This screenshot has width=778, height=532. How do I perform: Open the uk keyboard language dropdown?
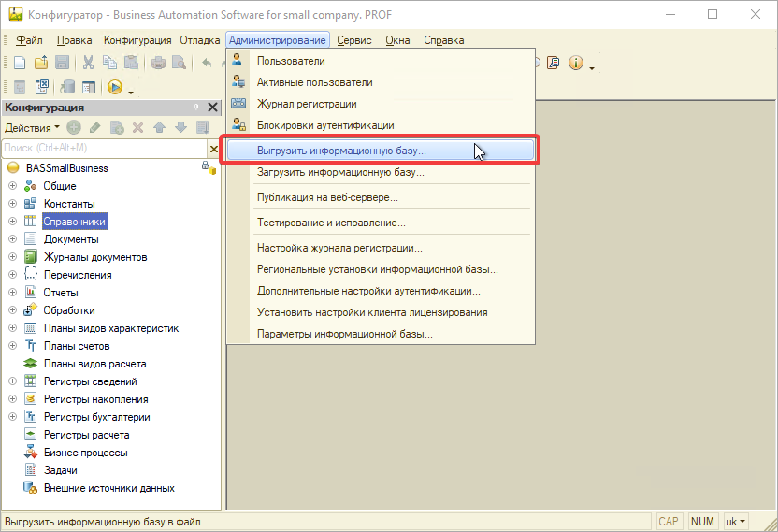[x=736, y=522]
